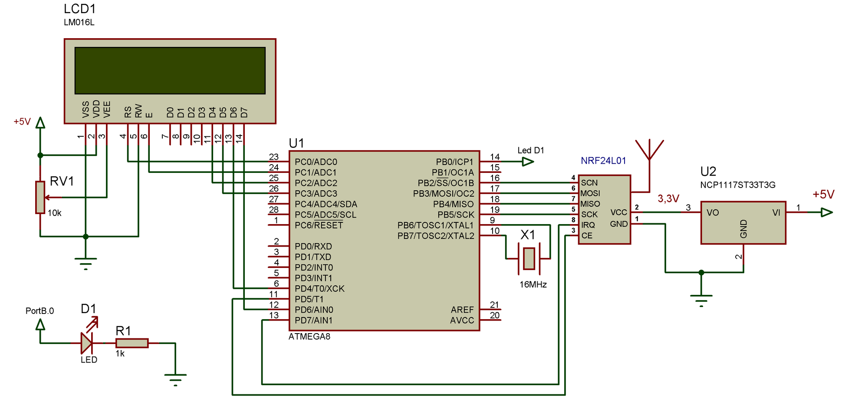Click the LM016L model label
This screenshot has height=413, width=868.
pyautogui.click(x=79, y=23)
